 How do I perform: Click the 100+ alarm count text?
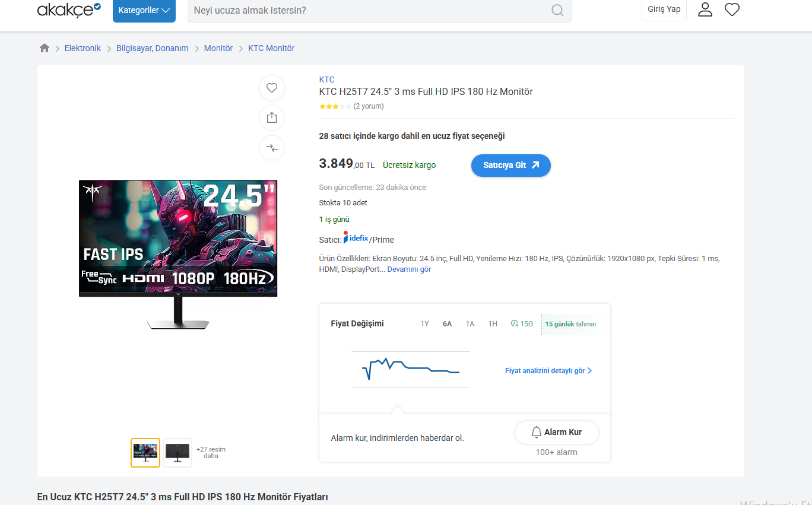point(556,452)
